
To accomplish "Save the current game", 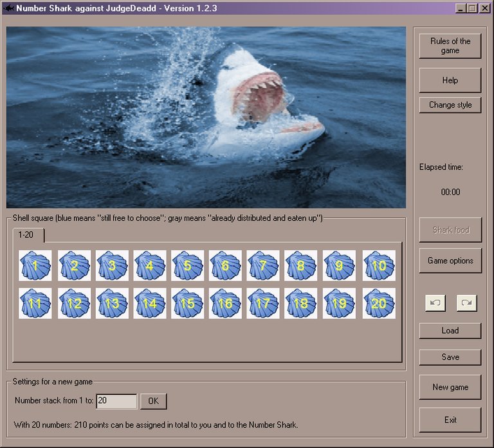I will tap(450, 357).
